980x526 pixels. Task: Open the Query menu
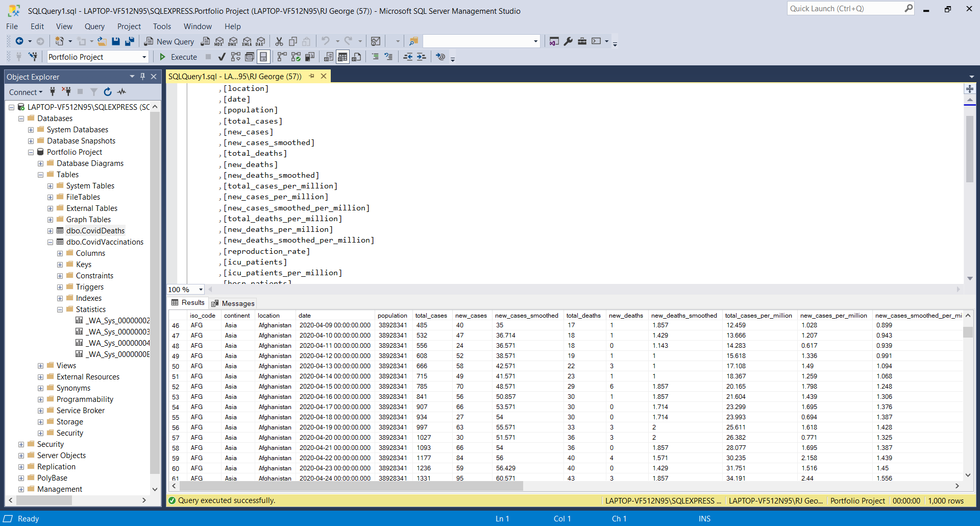[x=94, y=27]
